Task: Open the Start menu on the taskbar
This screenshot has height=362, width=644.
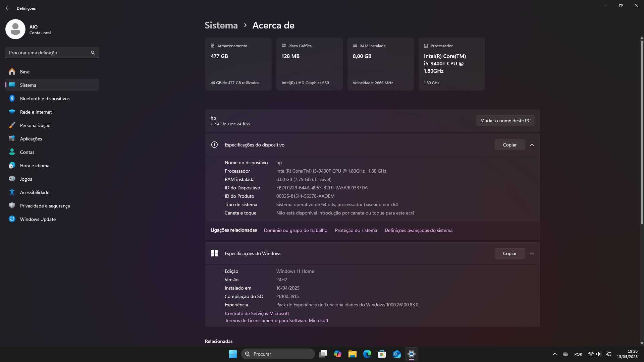Action: [x=233, y=354]
